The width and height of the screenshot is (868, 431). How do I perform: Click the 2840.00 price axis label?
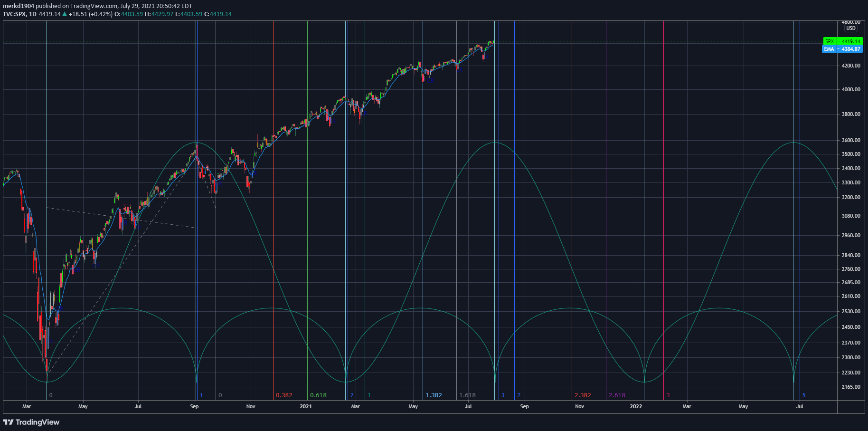(x=851, y=255)
